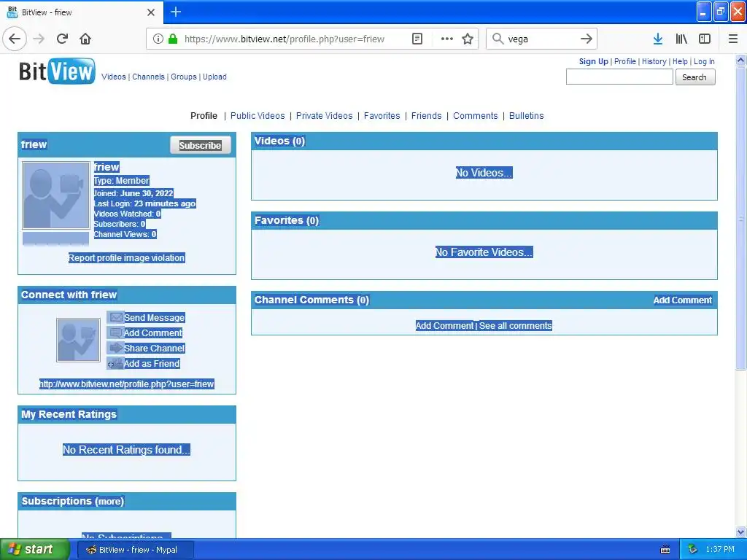Switch to the Comments tab

tap(476, 116)
